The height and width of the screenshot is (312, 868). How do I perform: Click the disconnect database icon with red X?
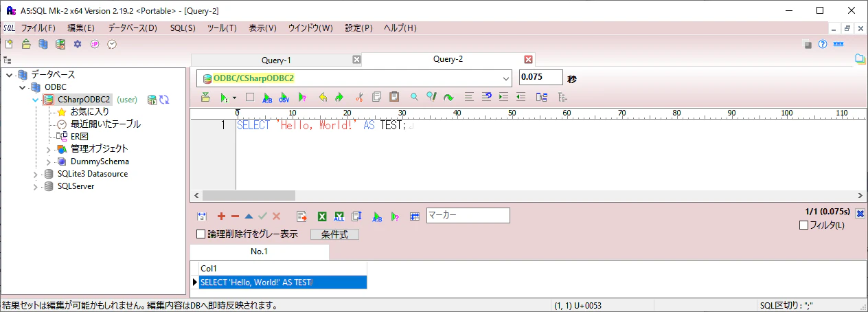click(60, 44)
